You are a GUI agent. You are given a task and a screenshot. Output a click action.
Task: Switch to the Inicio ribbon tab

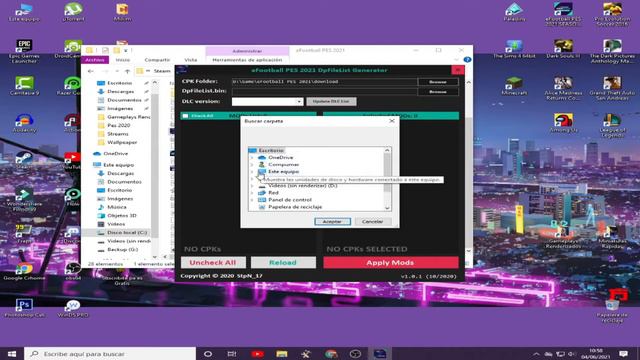[122, 60]
